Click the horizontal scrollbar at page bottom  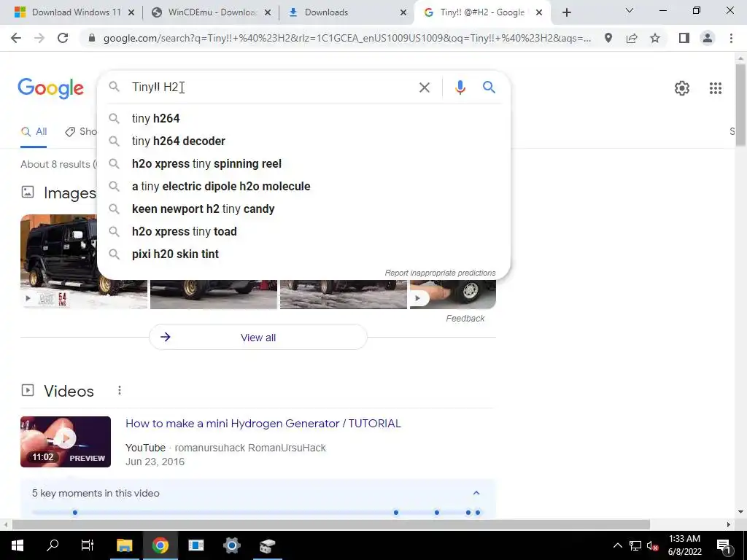(x=330, y=524)
